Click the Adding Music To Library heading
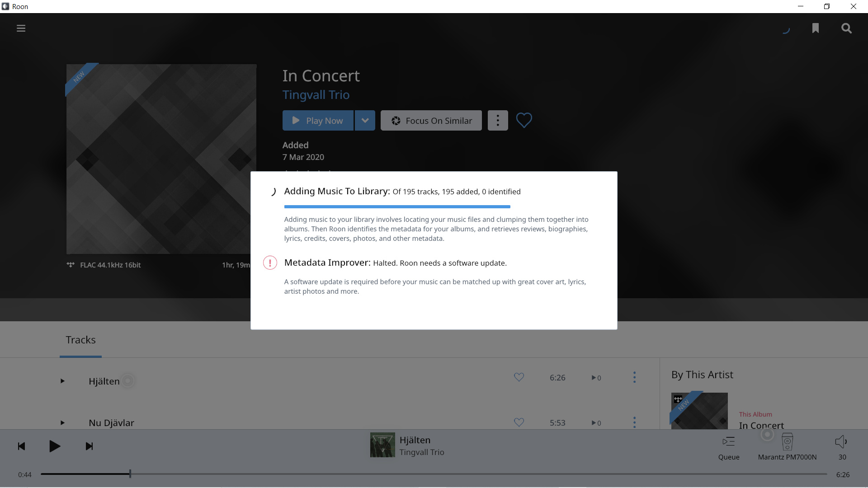The width and height of the screenshot is (868, 488). pyautogui.click(x=337, y=191)
